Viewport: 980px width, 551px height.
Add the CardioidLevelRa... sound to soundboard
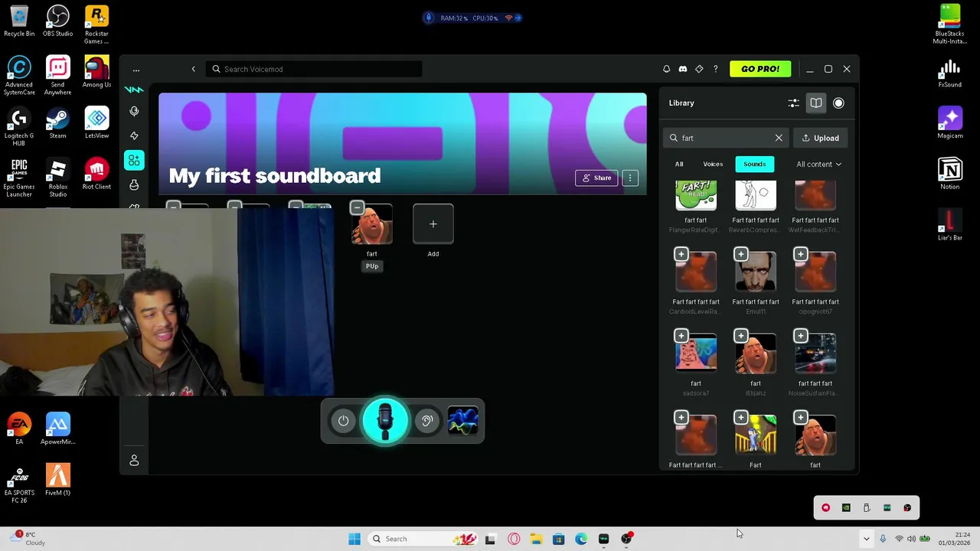click(681, 254)
